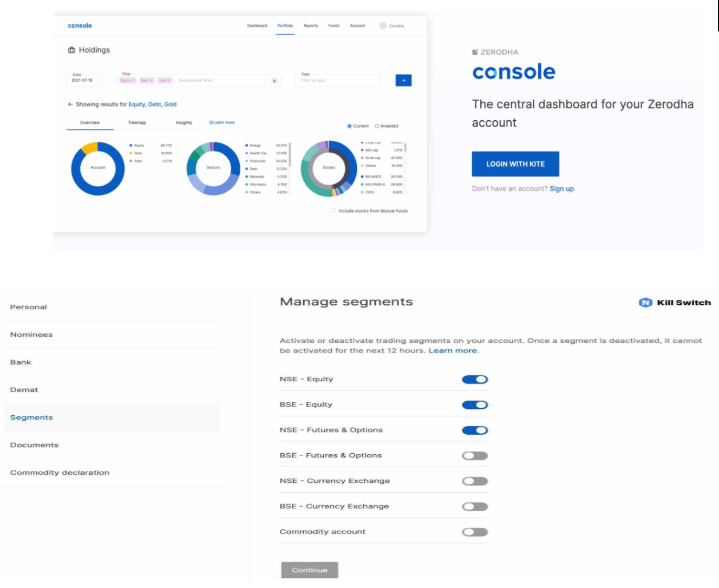Click the Filter by tags input field
The width and height of the screenshot is (719, 588).
338,80
